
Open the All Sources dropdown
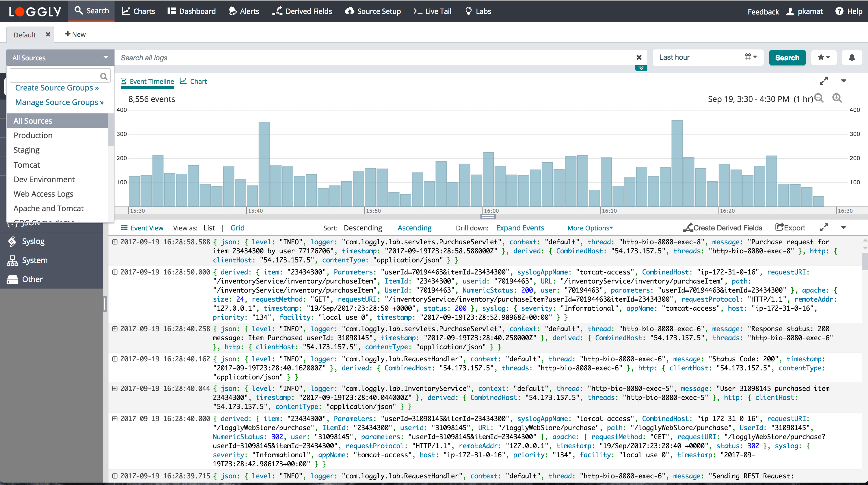(60, 58)
